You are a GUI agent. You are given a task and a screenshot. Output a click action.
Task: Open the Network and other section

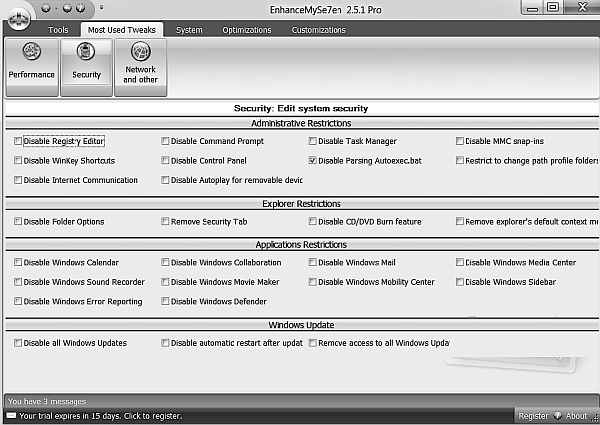(140, 67)
